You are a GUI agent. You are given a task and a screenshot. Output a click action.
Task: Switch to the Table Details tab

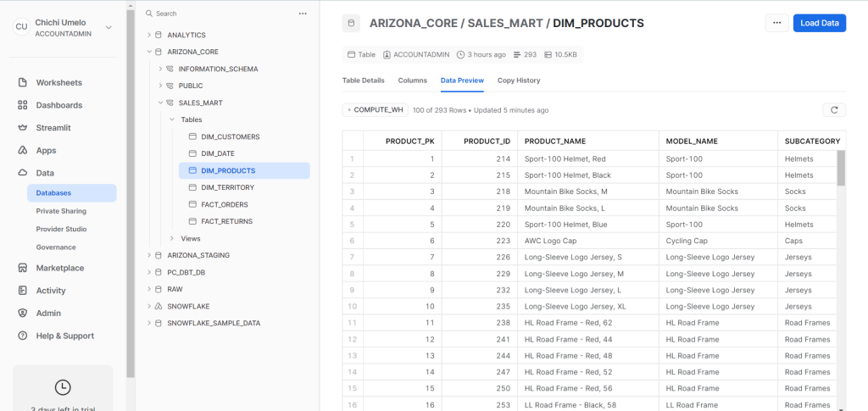tap(363, 81)
